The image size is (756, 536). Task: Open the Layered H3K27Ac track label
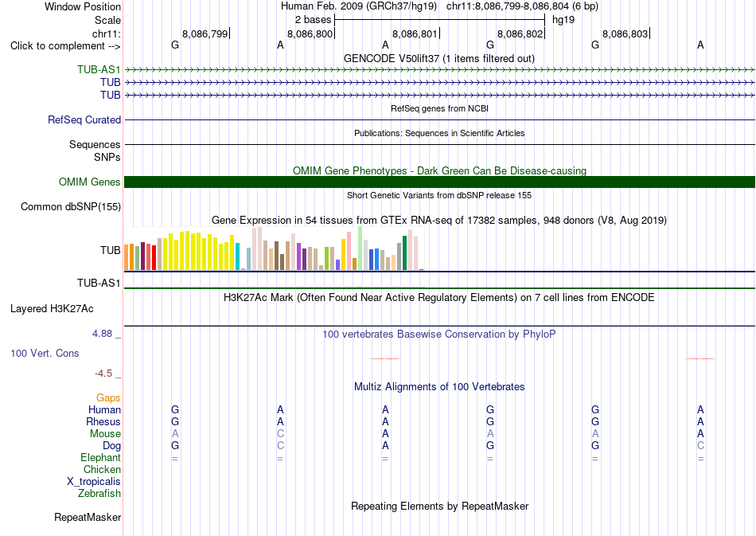coord(52,309)
